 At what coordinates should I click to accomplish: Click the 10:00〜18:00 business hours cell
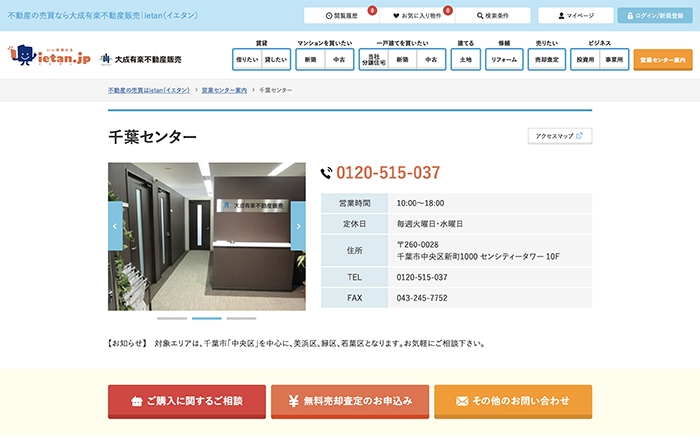pyautogui.click(x=490, y=203)
